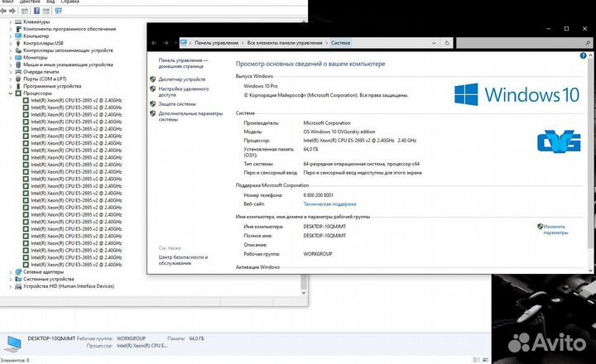Open the Вид menu in Device Manager
Viewport: 596px width, 364px height.
pyautogui.click(x=52, y=2)
